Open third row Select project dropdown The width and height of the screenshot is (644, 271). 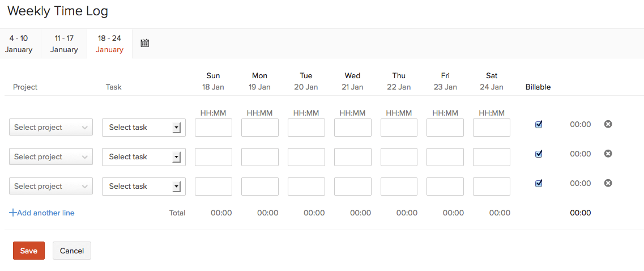(51, 187)
